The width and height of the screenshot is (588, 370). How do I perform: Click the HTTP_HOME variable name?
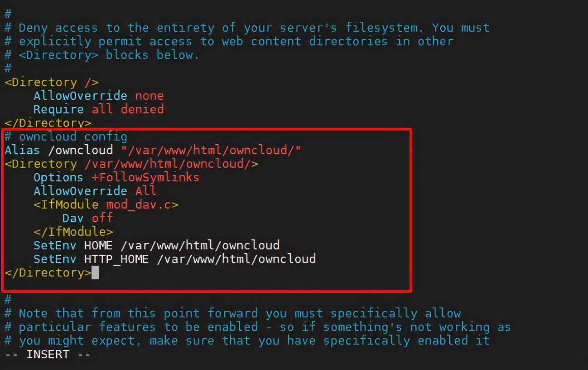coord(116,259)
